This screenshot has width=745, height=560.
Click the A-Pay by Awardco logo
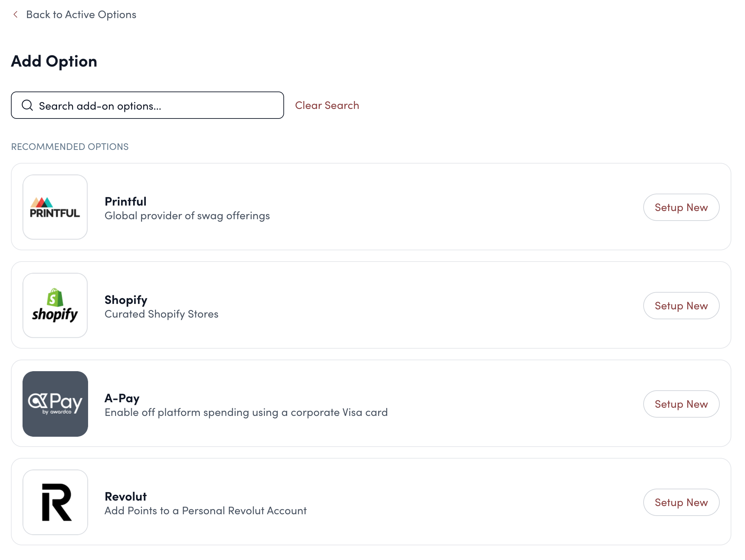tap(55, 404)
